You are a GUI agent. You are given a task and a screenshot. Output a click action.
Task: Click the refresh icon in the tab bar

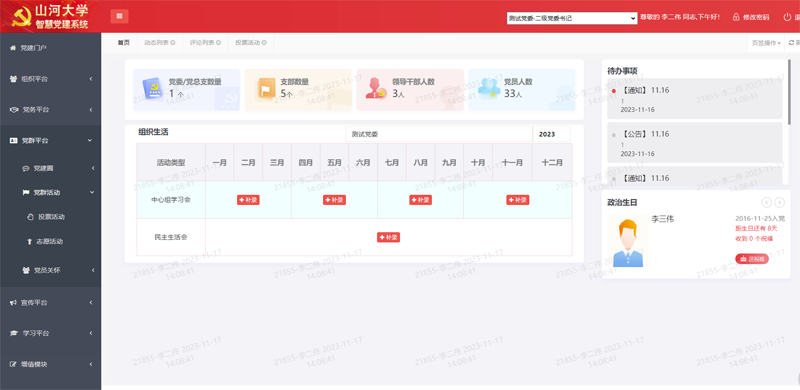click(791, 43)
